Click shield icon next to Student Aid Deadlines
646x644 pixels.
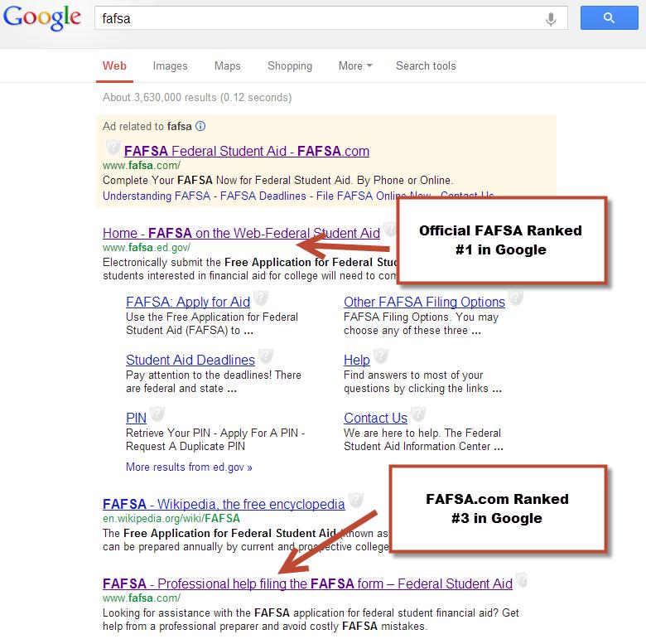(x=265, y=356)
